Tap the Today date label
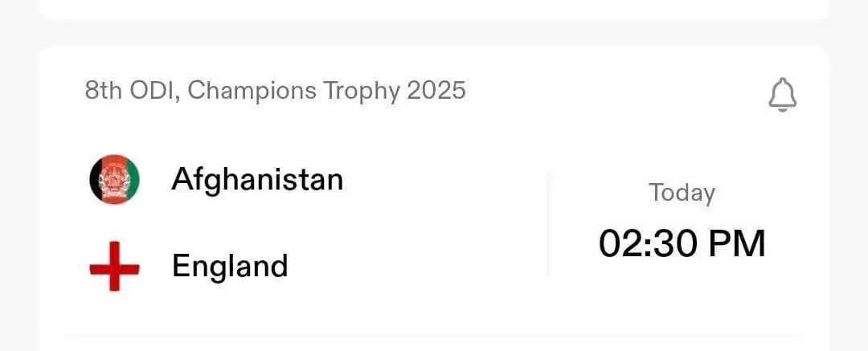Viewport: 868px width, 351px height. coord(682,194)
